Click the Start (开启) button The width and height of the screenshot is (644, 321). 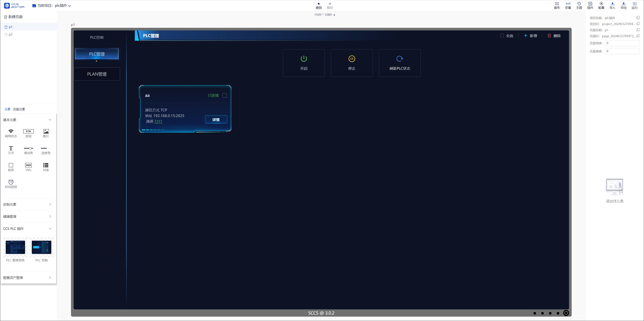304,63
